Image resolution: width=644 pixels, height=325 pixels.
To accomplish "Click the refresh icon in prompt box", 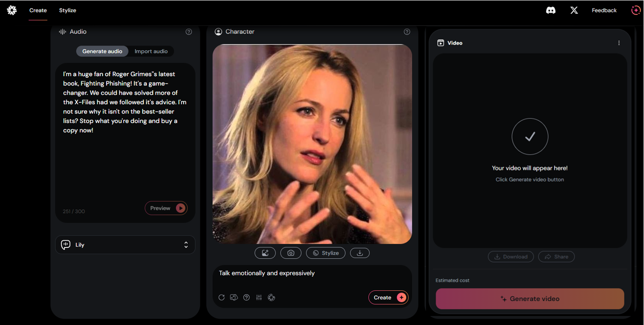I will pyautogui.click(x=222, y=298).
